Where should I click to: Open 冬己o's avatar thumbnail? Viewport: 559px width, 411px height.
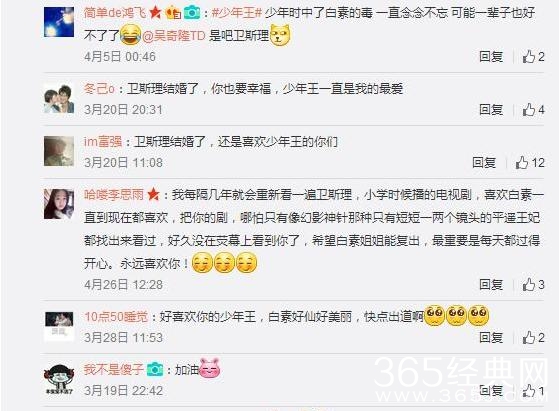click(59, 98)
